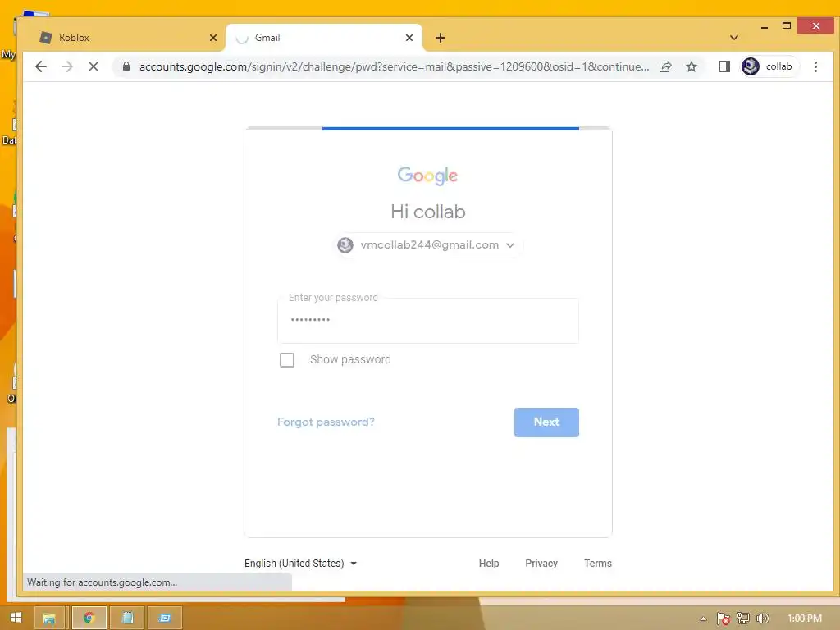Toggle the Show password checkbox
The image size is (840, 630).
pyautogui.click(x=287, y=360)
